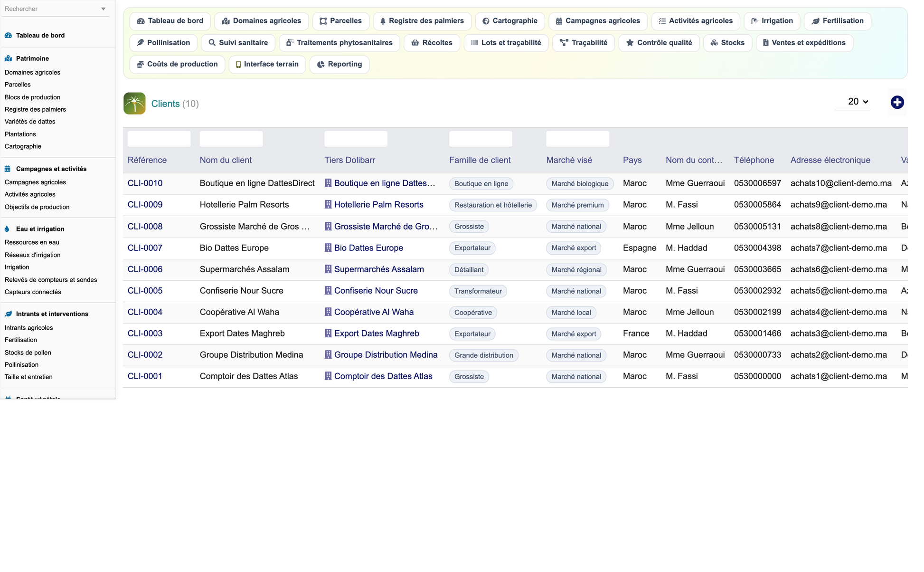924x572 pixels.
Task: Open the Interface terrain tab
Action: point(267,64)
